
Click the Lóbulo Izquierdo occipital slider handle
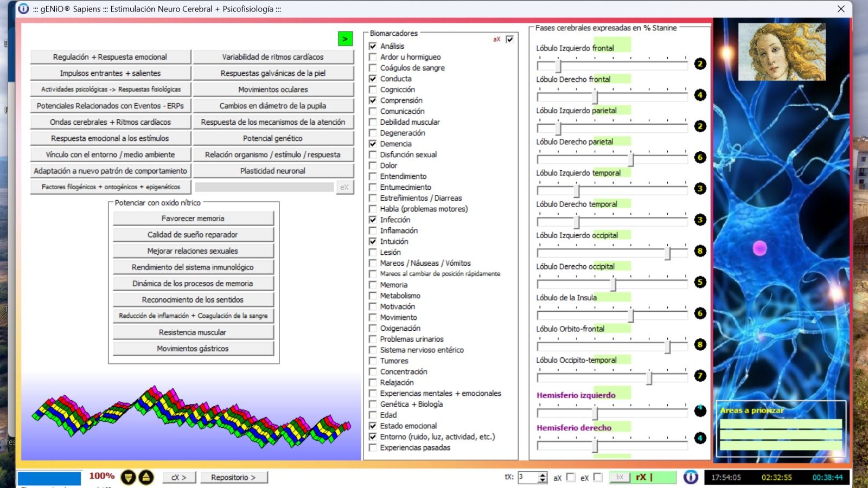coord(668,253)
